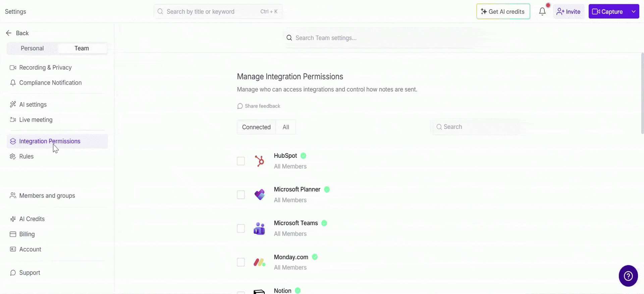Click the Share feedback speech bubble icon
The width and height of the screenshot is (644, 294).
pyautogui.click(x=240, y=106)
